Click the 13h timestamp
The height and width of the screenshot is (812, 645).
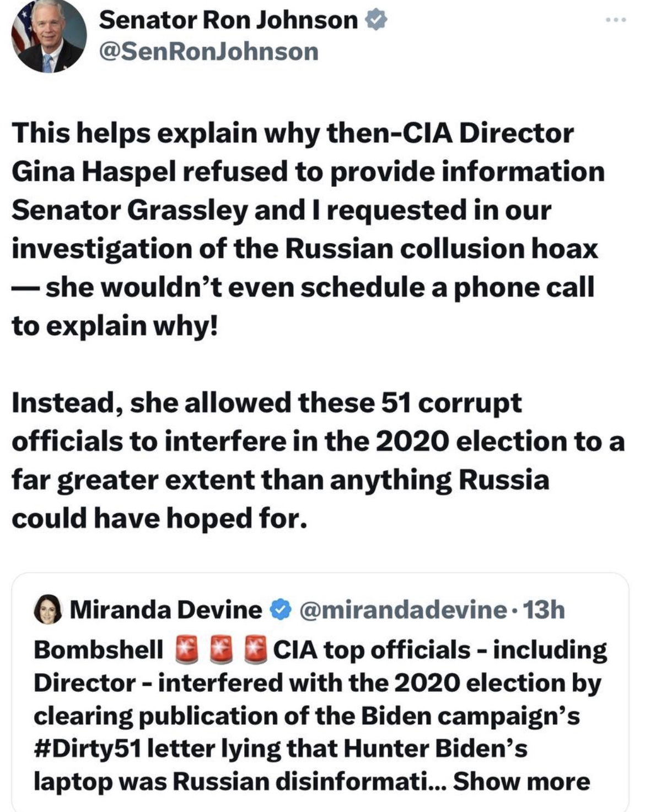point(544,610)
